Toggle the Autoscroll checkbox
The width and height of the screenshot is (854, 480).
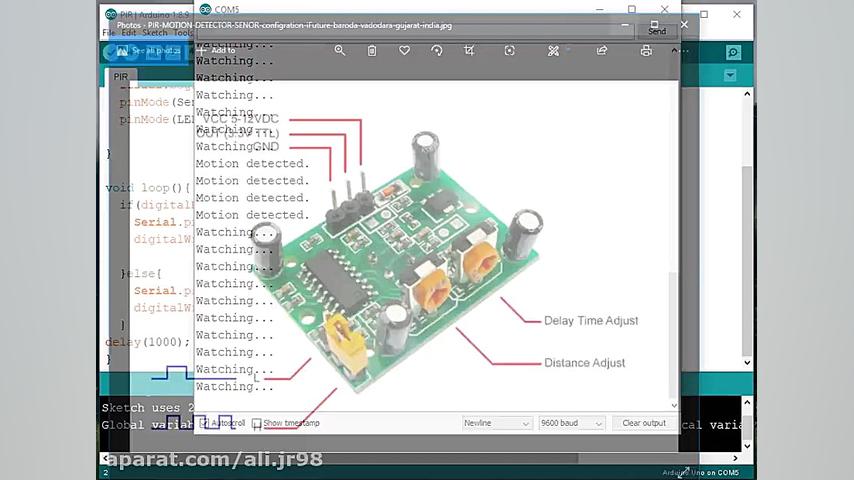[204, 423]
